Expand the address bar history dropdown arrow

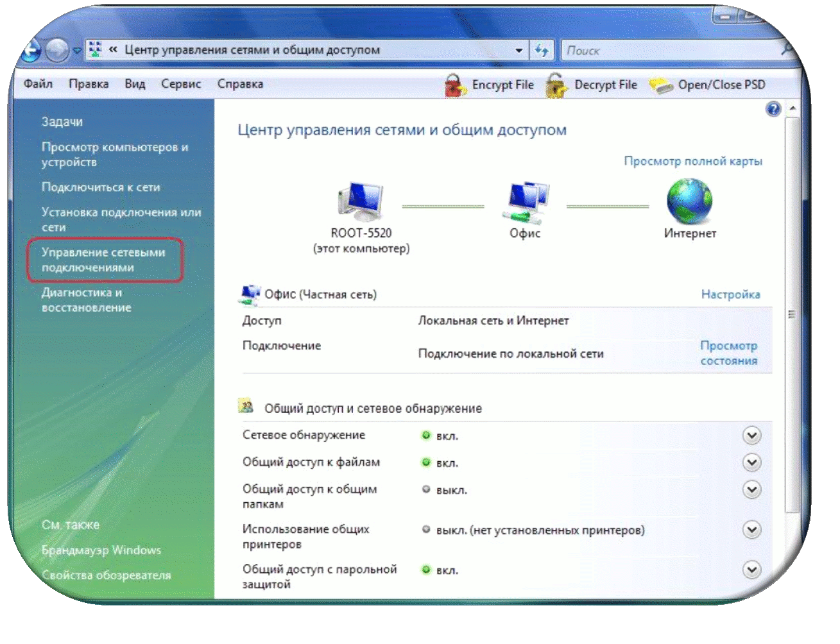coord(519,50)
